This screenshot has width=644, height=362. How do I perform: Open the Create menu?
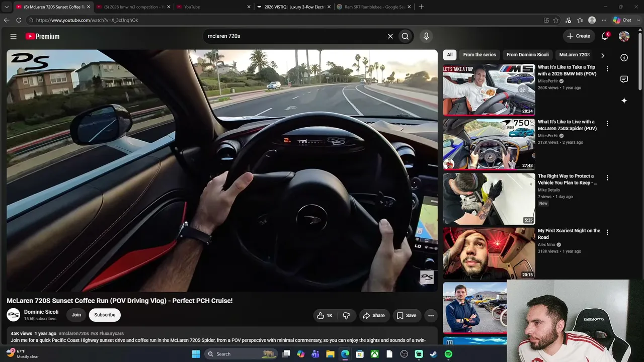click(579, 36)
